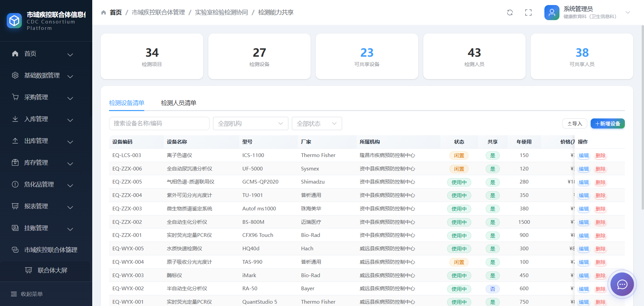Click the user avatar icon
This screenshot has width=644, height=306.
552,12
